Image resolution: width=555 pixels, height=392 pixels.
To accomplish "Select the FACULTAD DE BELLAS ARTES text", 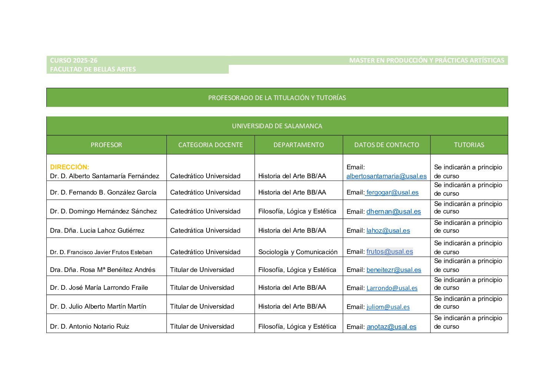I will click(x=93, y=69).
